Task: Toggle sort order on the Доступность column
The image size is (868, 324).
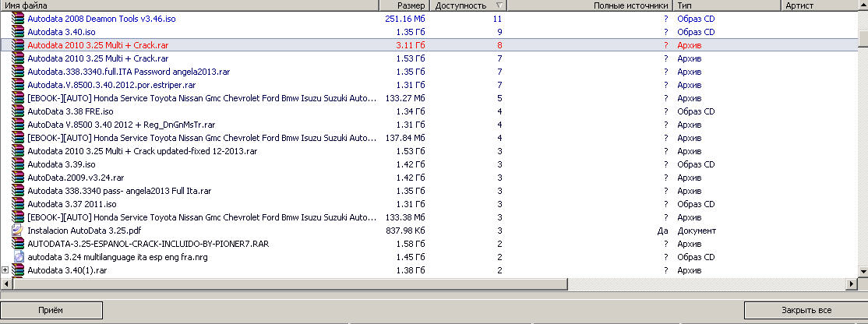Action: point(468,5)
